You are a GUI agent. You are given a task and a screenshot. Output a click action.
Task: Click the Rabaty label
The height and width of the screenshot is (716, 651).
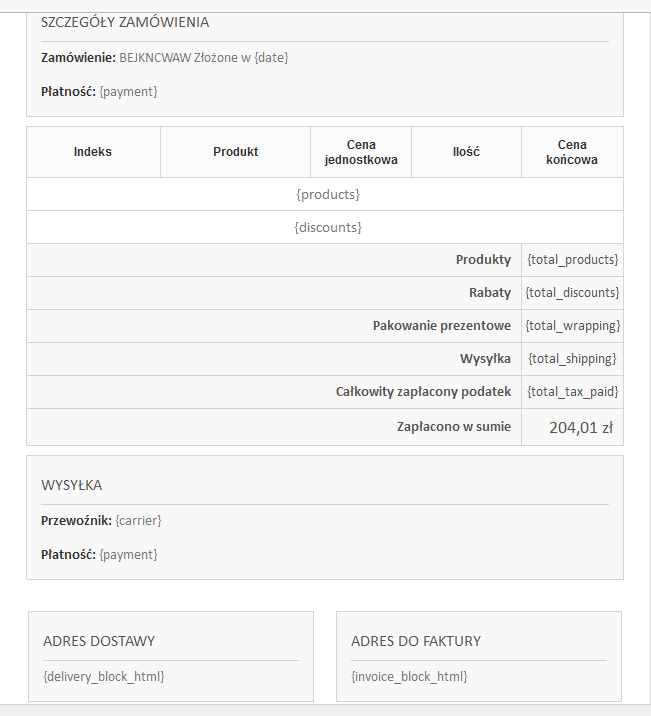pyautogui.click(x=490, y=293)
